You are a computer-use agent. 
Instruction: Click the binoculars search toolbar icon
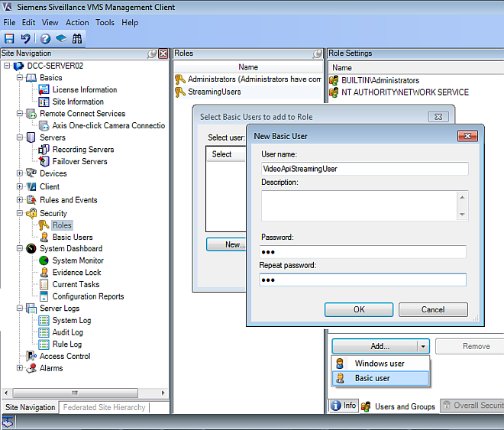tap(77, 38)
